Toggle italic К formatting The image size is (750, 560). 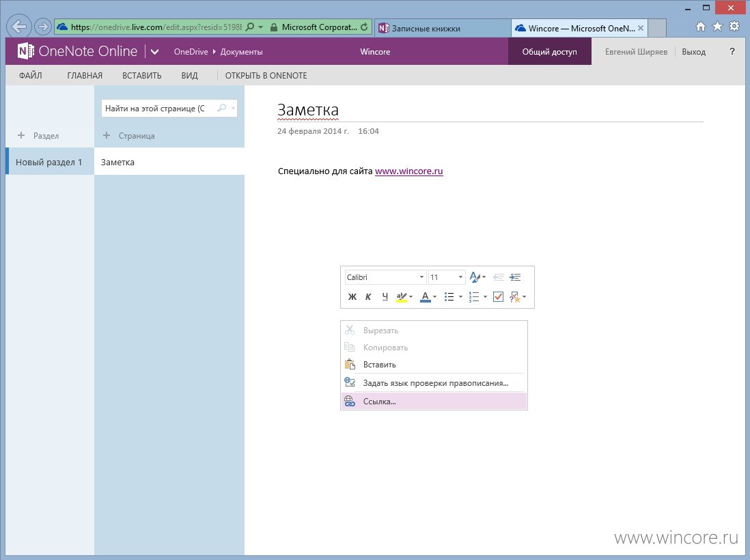pos(367,297)
